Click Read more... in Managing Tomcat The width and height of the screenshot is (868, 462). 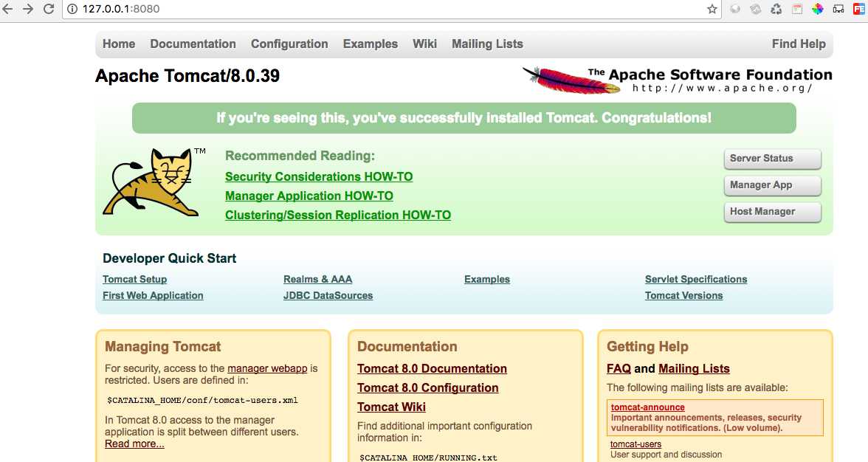pos(134,444)
